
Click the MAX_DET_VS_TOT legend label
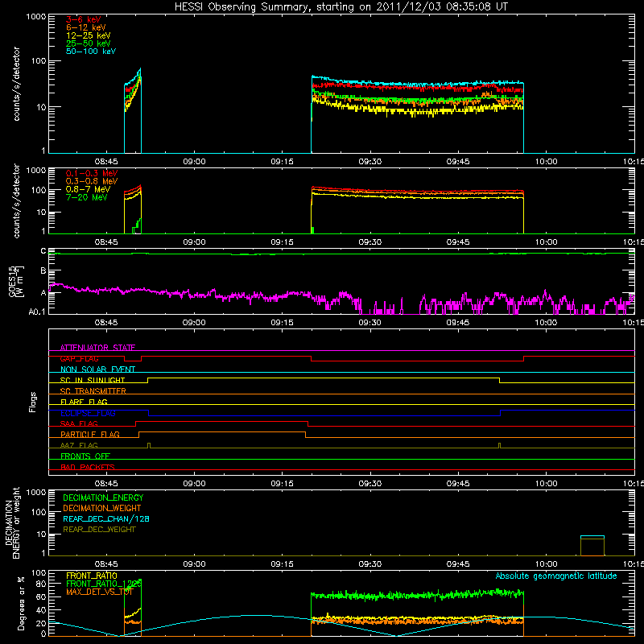tap(100, 592)
